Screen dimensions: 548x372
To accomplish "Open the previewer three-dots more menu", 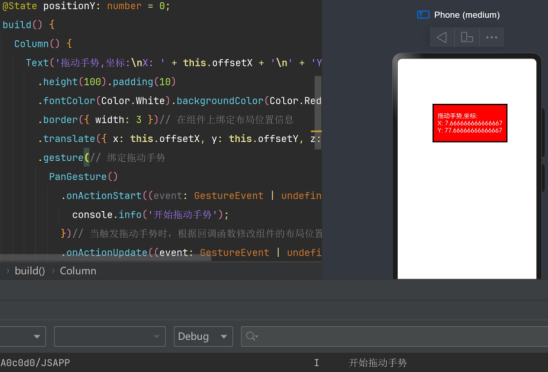I will (x=491, y=37).
